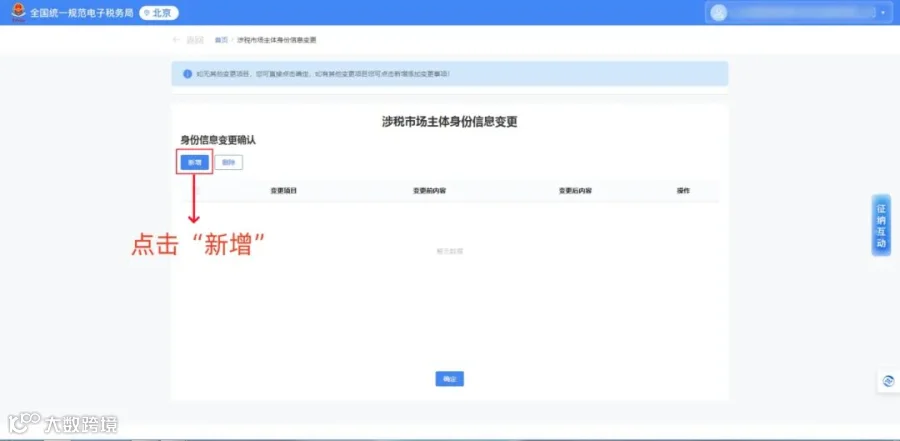Click the floating assistant icon below 征纳互动
This screenshot has height=441, width=900.
(x=888, y=381)
